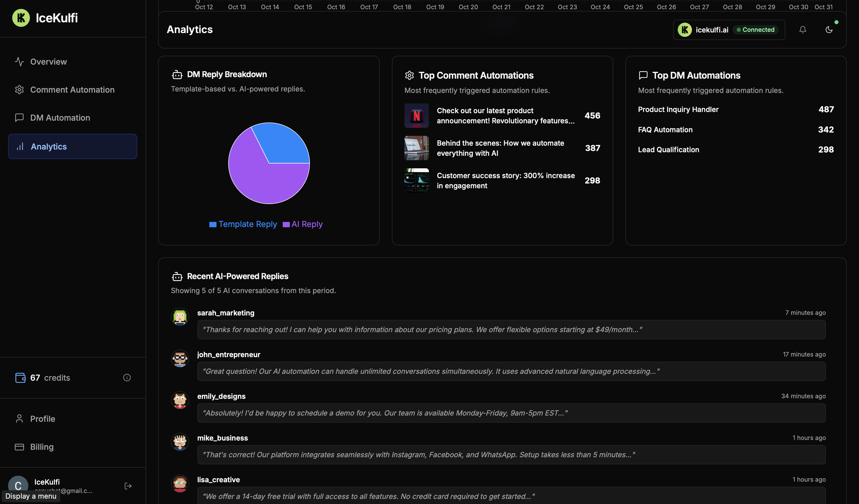This screenshot has height=504, width=859.
Task: Switch to the Profile section
Action: (x=43, y=419)
